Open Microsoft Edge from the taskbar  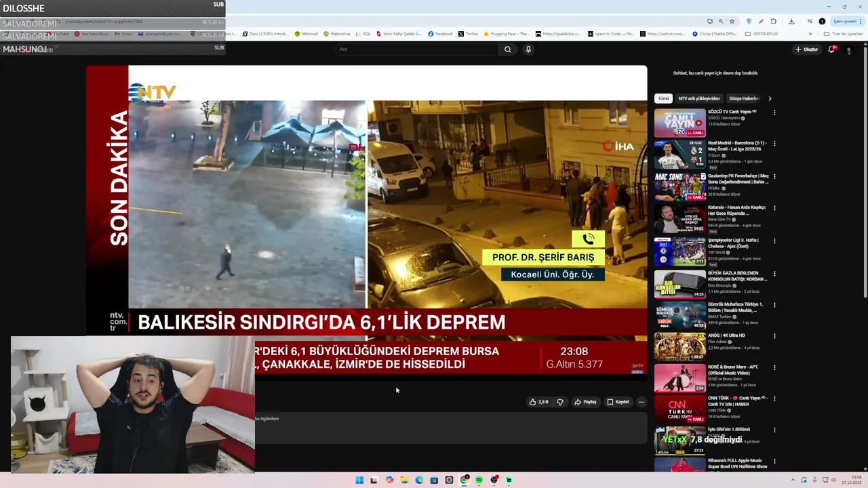[x=419, y=480]
